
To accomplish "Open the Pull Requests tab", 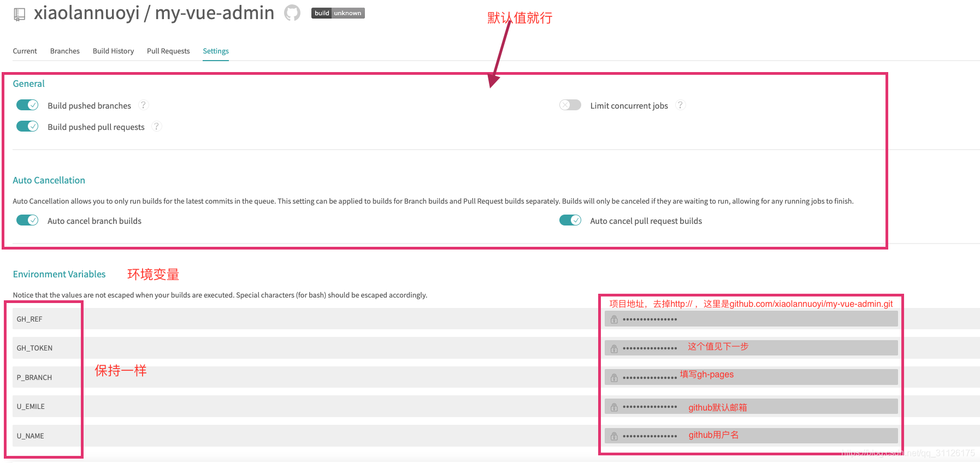I will pyautogui.click(x=168, y=51).
